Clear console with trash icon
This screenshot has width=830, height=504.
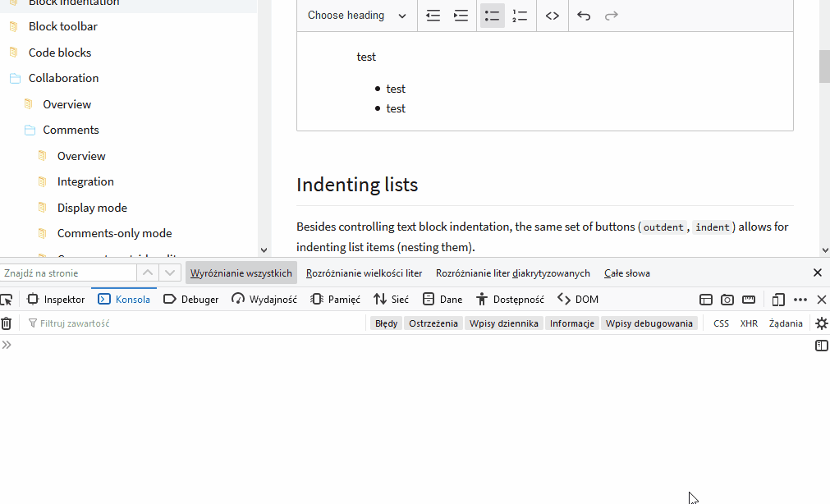coord(7,323)
